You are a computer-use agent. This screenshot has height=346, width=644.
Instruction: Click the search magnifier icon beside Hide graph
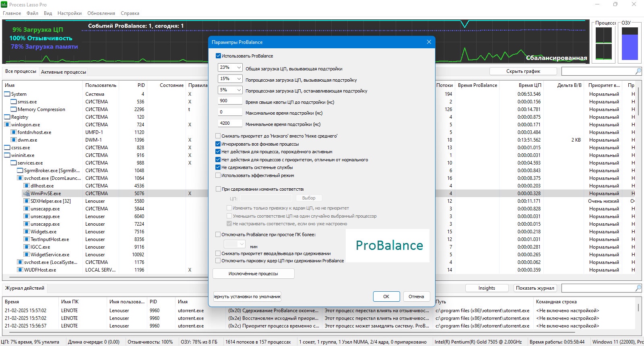point(638,71)
